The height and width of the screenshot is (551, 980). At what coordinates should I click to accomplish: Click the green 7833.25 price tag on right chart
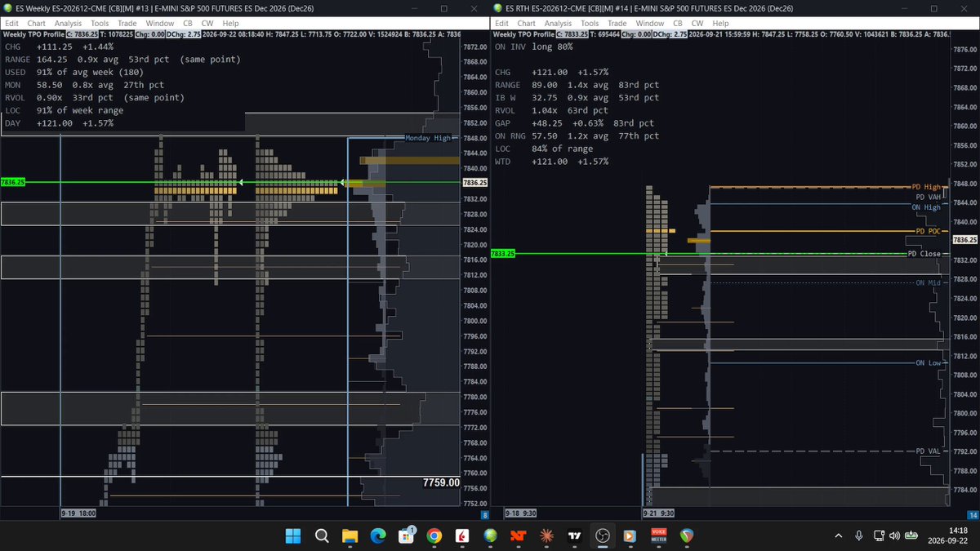[x=503, y=254]
